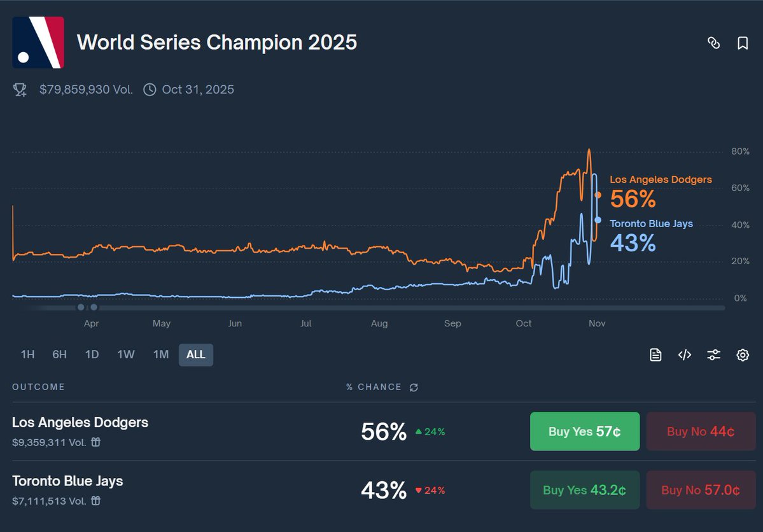The width and height of the screenshot is (763, 532).
Task: Select the ALL time range
Action: [x=196, y=354]
